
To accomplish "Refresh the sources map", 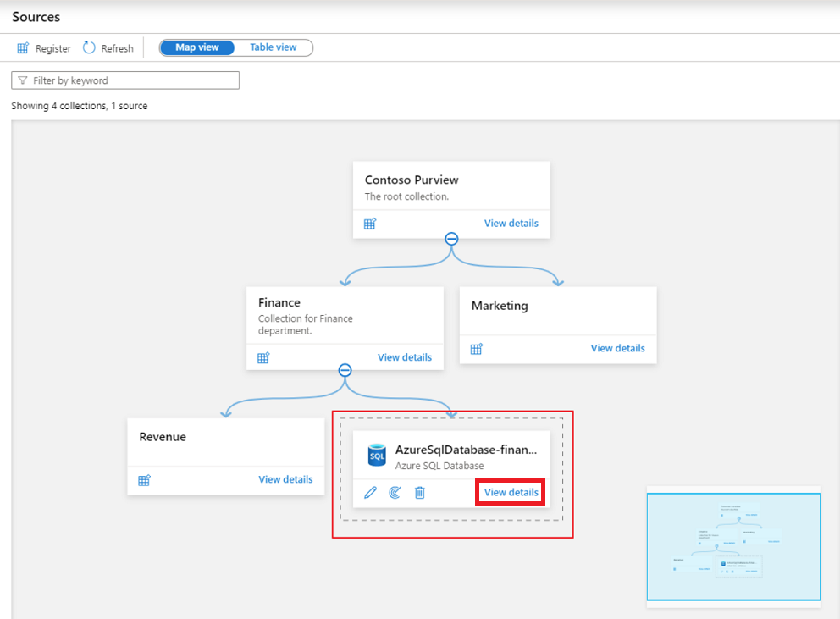I will [x=108, y=48].
